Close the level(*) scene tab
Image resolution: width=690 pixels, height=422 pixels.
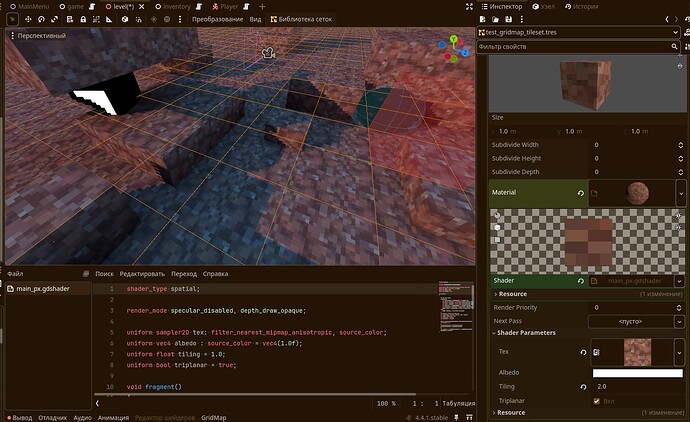pos(142,7)
